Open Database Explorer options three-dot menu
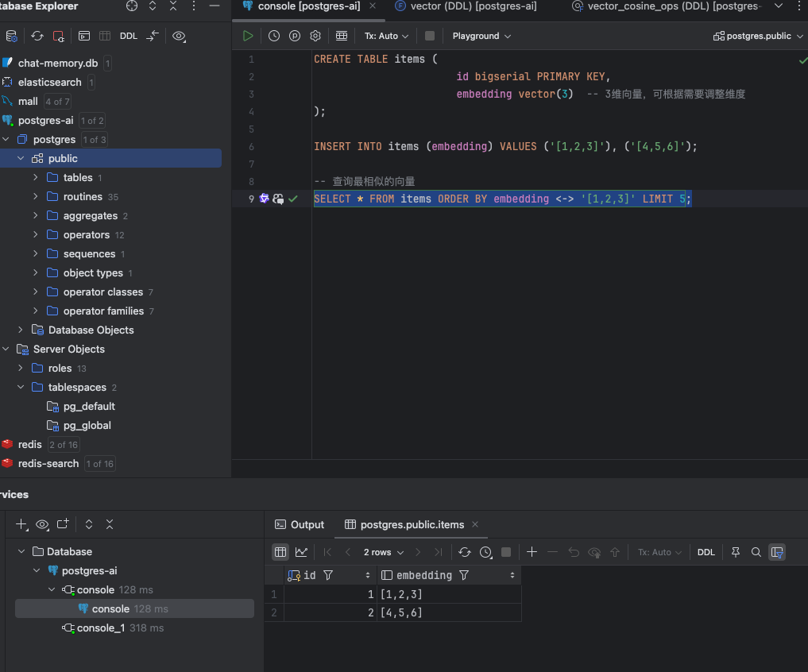The height and width of the screenshot is (672, 808). tap(194, 6)
